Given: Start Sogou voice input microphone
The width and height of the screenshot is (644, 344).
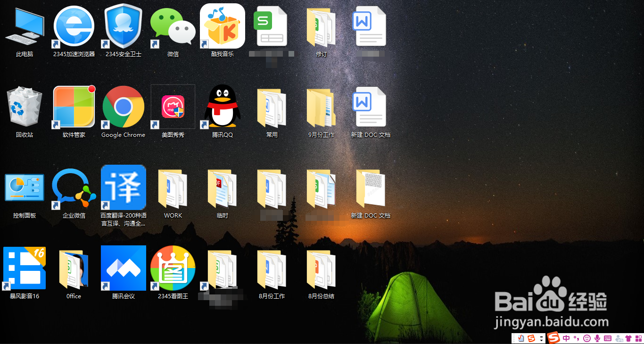Looking at the screenshot, I should 597,338.
